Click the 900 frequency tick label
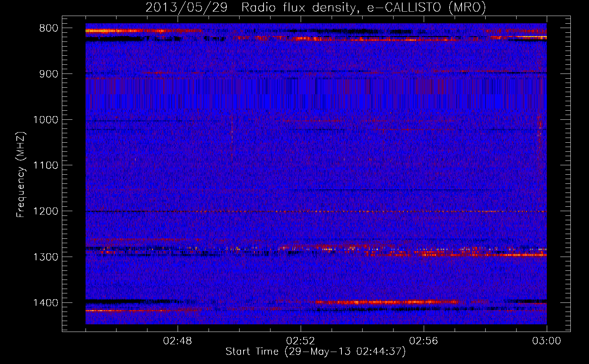 tap(49, 74)
